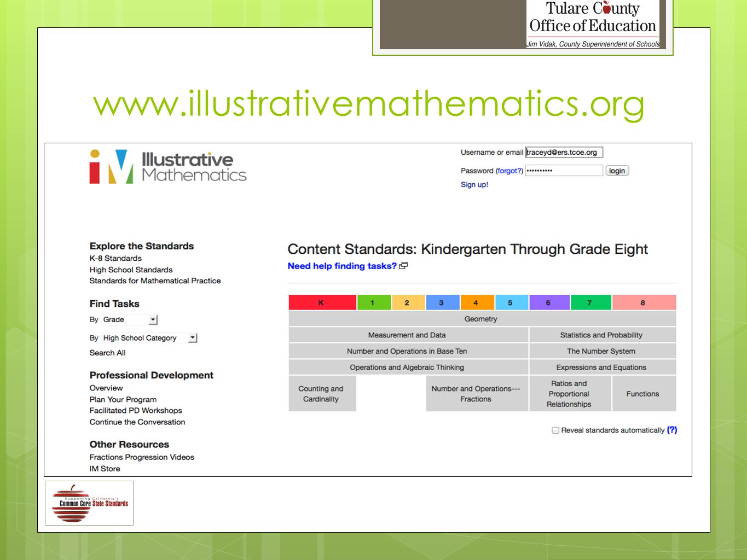Click the forgot password link

(x=509, y=171)
